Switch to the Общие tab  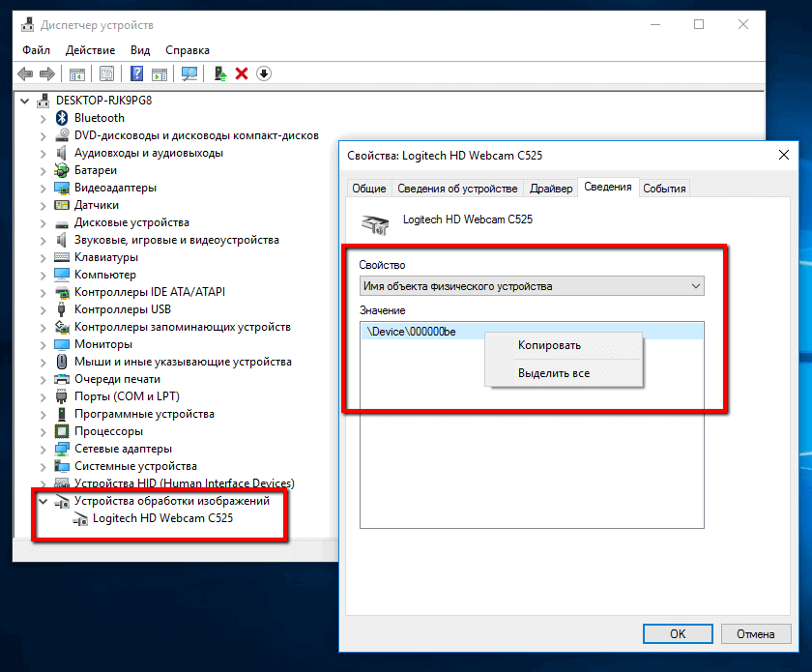369,189
